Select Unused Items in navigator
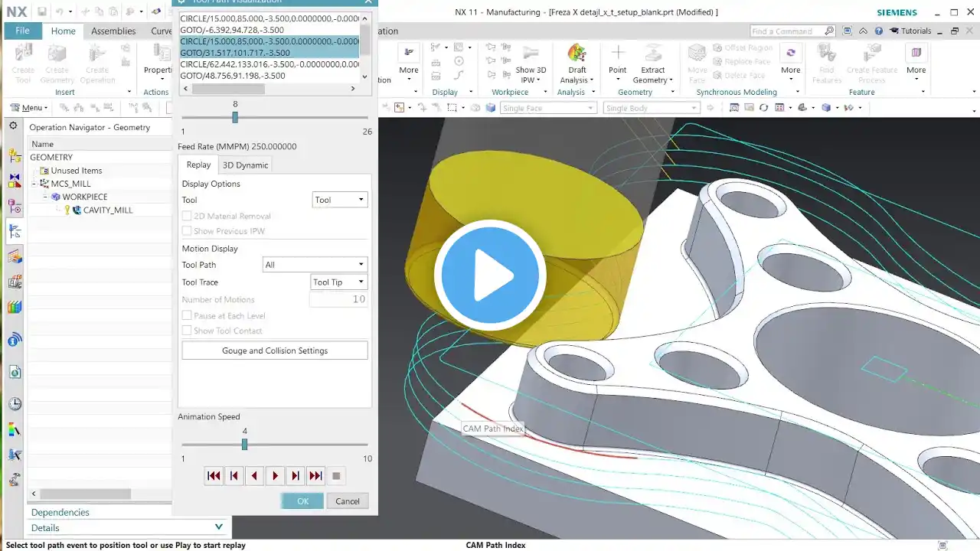 [x=77, y=171]
